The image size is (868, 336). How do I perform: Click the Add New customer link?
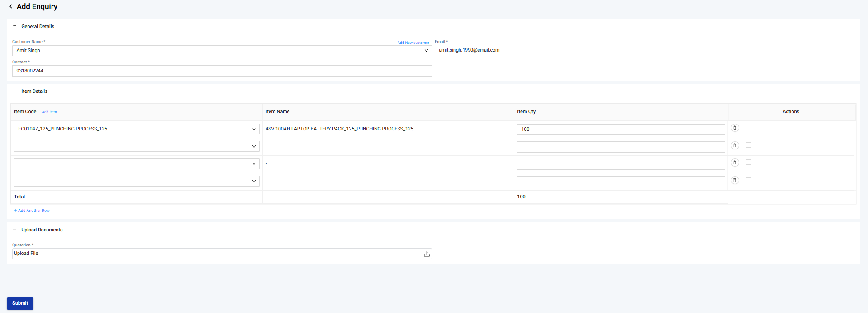(413, 43)
